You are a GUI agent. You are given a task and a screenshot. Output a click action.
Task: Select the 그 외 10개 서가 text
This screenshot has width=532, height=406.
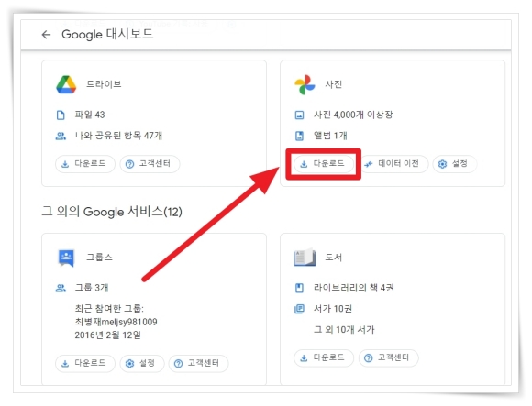coord(344,330)
